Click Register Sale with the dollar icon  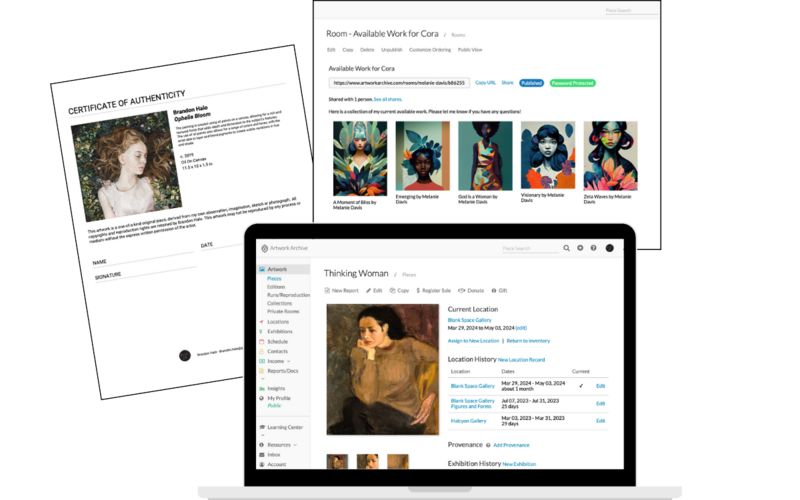coord(434,290)
